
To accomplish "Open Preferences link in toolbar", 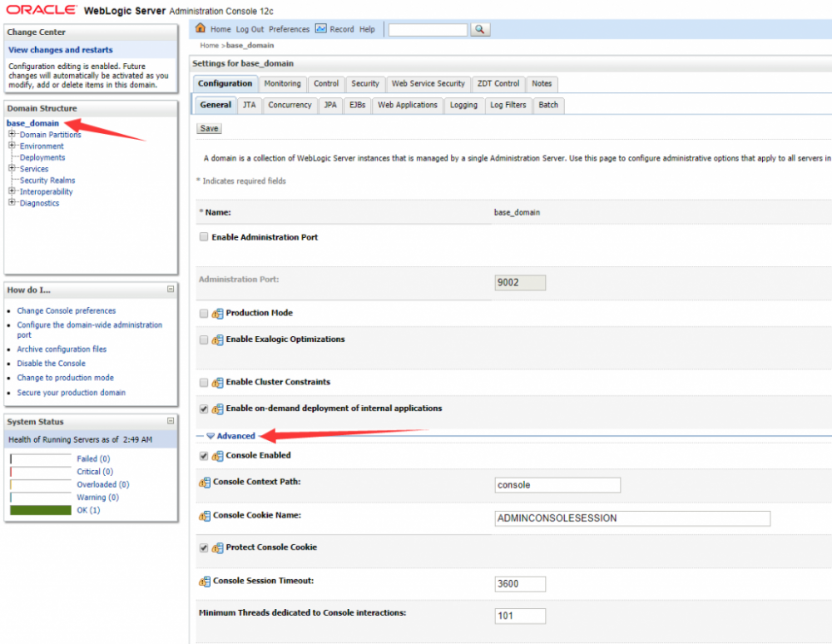I will click(290, 29).
